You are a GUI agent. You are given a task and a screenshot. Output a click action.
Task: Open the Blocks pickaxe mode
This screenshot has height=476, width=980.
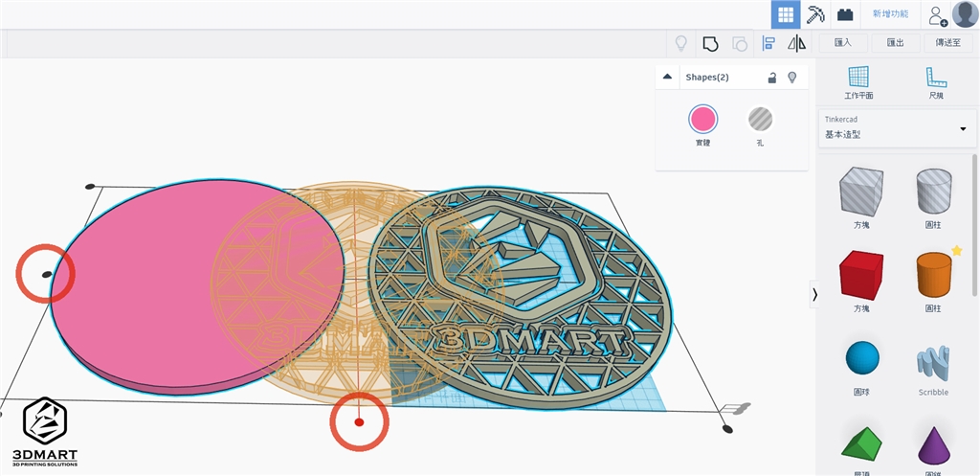(815, 14)
